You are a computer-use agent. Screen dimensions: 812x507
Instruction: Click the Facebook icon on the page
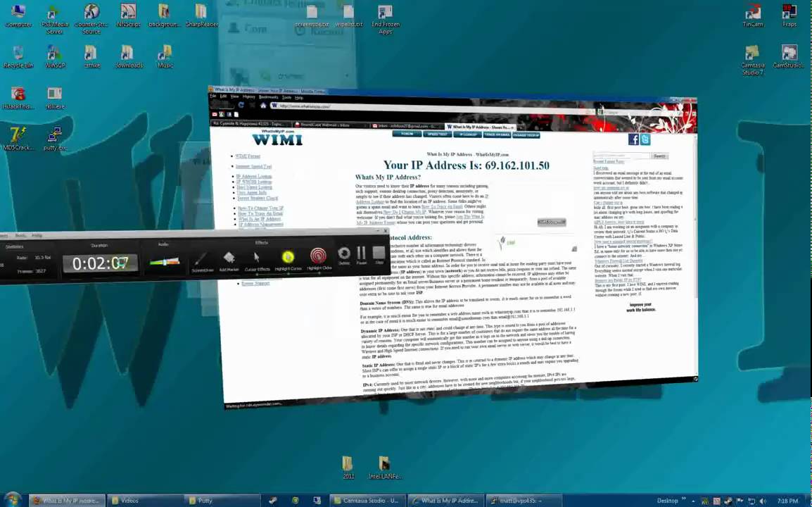(633, 139)
